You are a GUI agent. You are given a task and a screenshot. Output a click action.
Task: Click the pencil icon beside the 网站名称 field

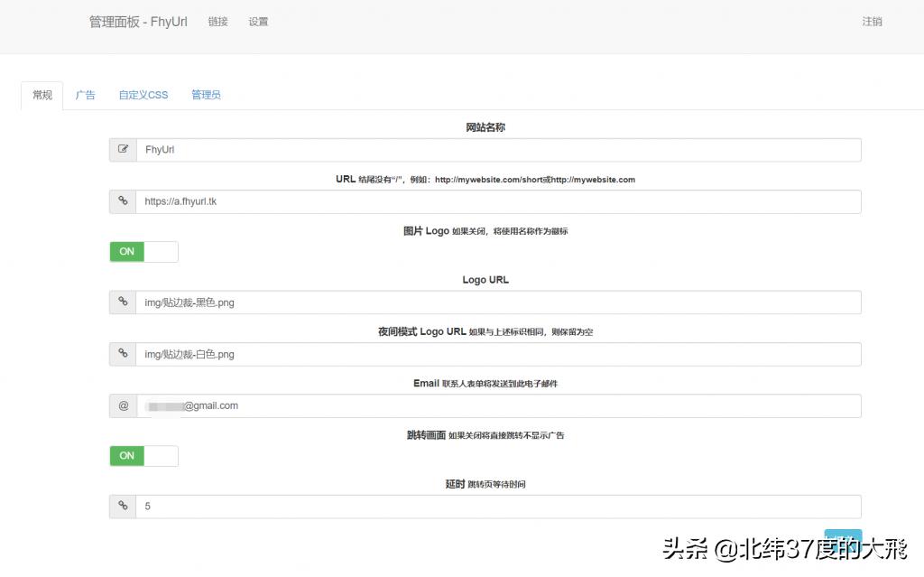pos(123,149)
